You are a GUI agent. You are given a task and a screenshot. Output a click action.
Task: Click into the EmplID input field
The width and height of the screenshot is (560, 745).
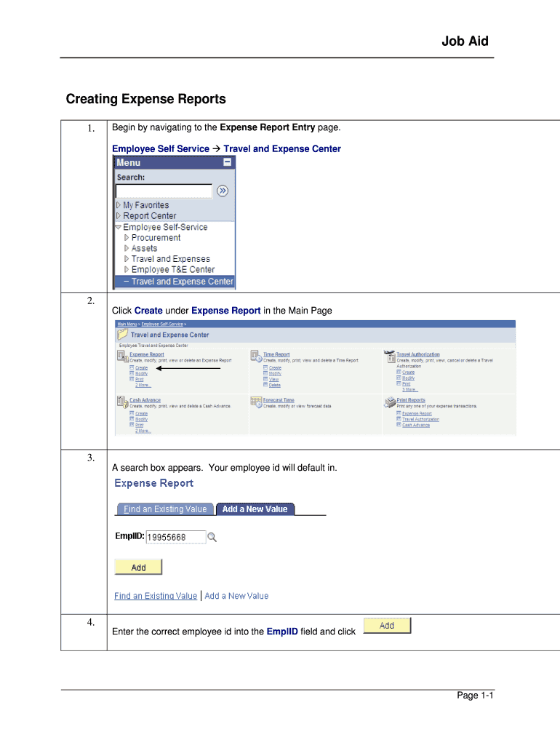click(175, 537)
